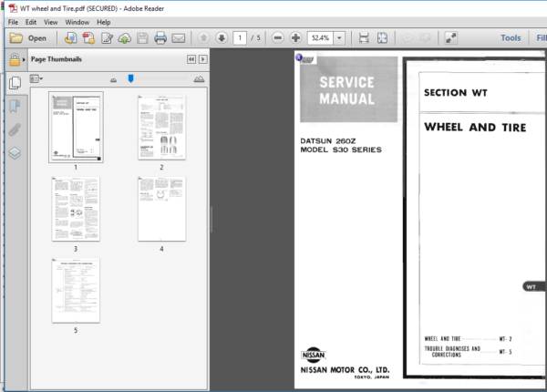Open the File menu
Image resolution: width=547 pixels, height=392 pixels.
[13, 22]
